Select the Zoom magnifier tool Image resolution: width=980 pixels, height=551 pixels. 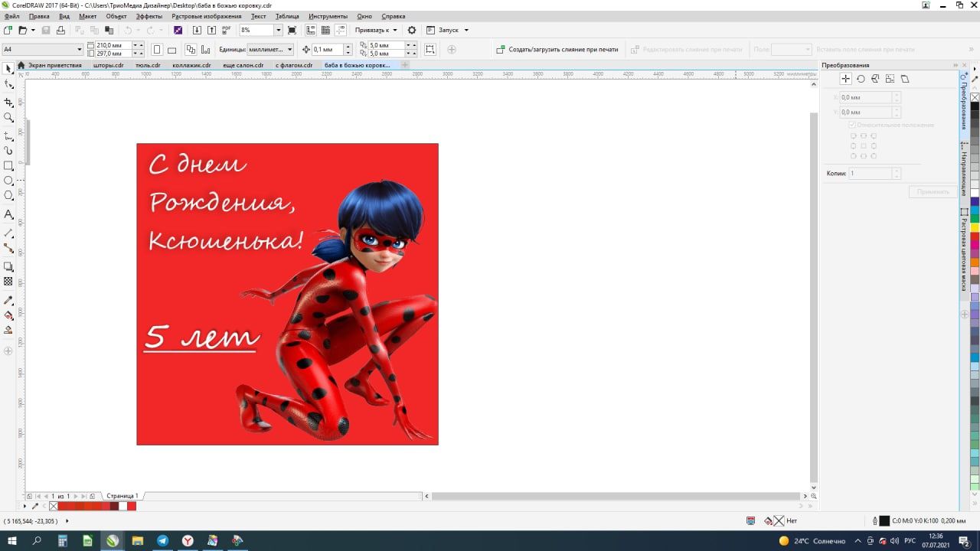8,118
